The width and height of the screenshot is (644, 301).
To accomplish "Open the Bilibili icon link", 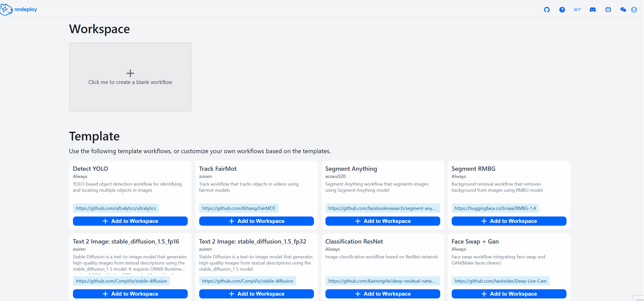I will [608, 10].
